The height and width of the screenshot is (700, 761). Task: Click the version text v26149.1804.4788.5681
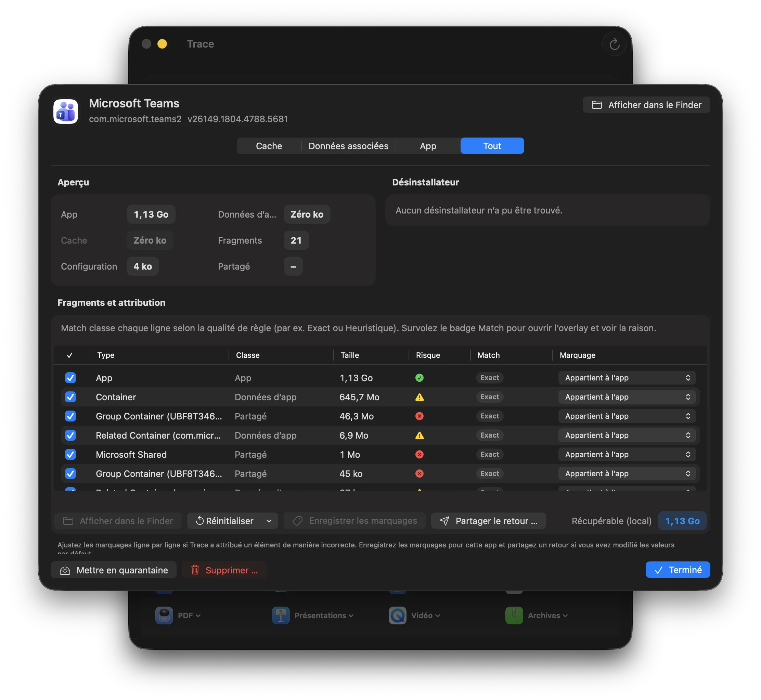tap(238, 119)
